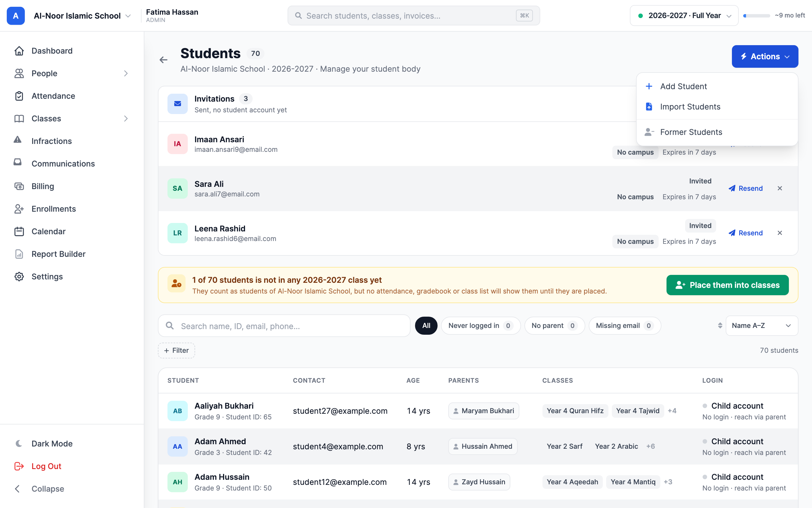Screen dimensions: 812x508
Task: Choose Former Students from menu
Action: [x=717, y=132]
